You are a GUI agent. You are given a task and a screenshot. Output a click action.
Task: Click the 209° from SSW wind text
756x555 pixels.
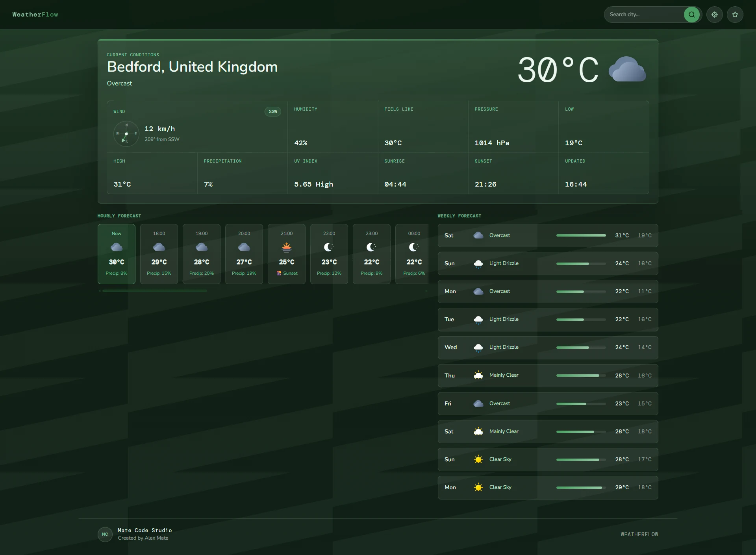162,139
